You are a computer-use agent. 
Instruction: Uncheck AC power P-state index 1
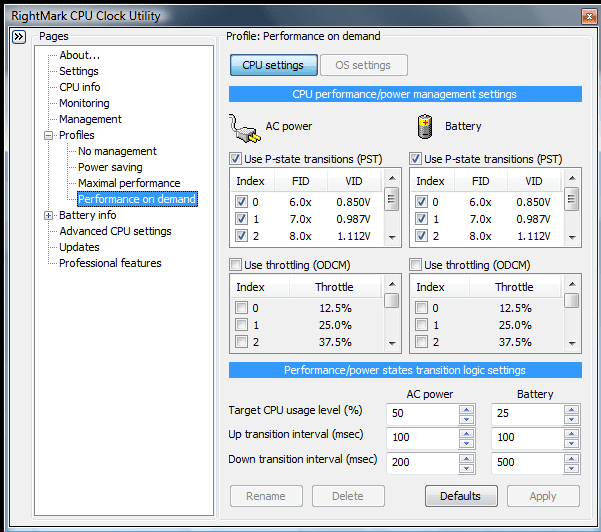[x=241, y=218]
